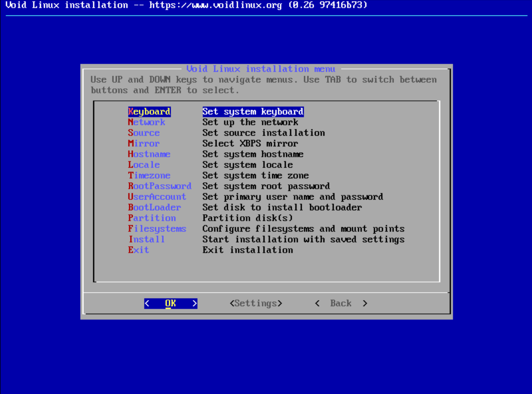Choose the UserAccount menu entry
532x394 pixels.
(x=157, y=197)
